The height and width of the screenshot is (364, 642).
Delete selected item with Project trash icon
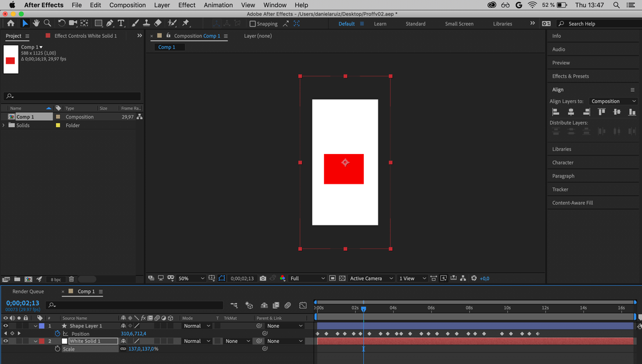(71, 279)
